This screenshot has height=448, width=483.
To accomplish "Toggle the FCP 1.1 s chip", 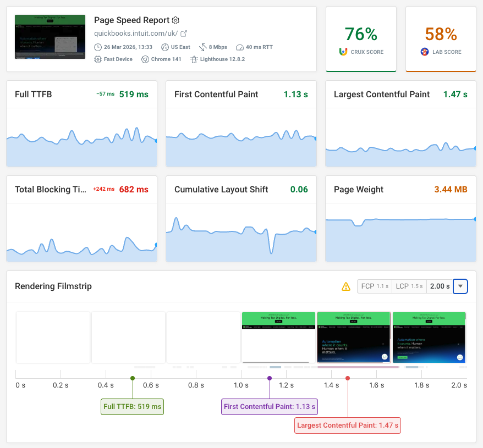I will pos(375,286).
